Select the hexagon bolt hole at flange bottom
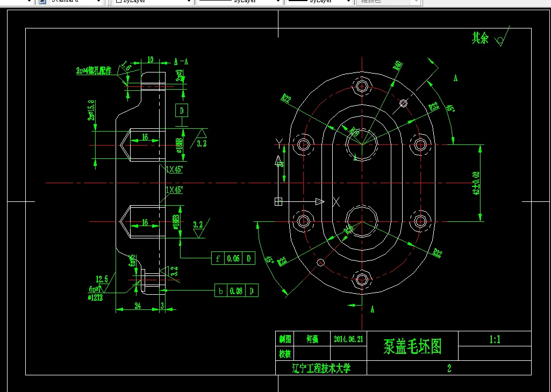 pos(362,279)
